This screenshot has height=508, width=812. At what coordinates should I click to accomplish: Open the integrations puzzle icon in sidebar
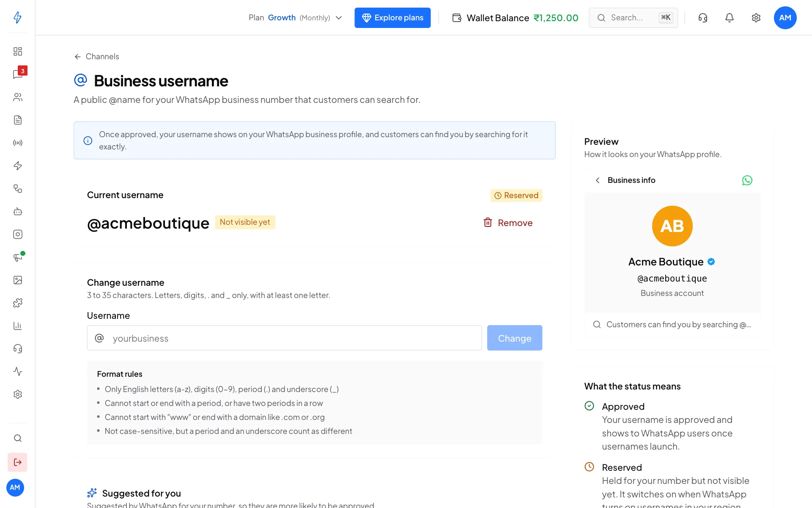(17, 303)
